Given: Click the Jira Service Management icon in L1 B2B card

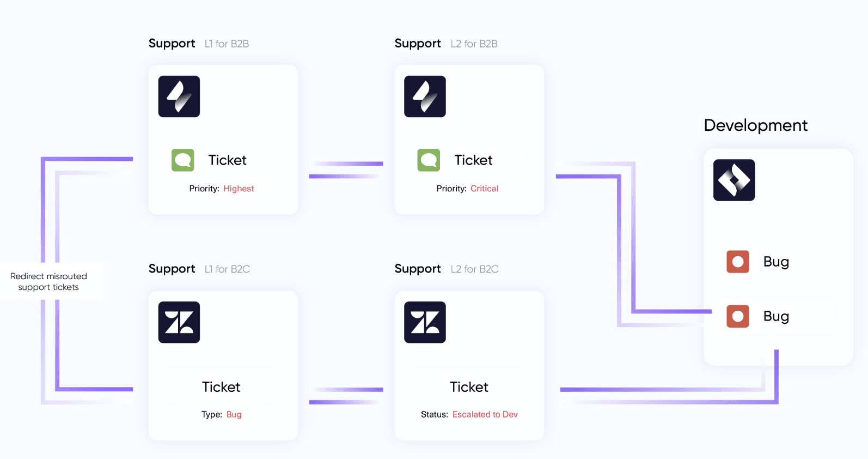Looking at the screenshot, I should (179, 96).
